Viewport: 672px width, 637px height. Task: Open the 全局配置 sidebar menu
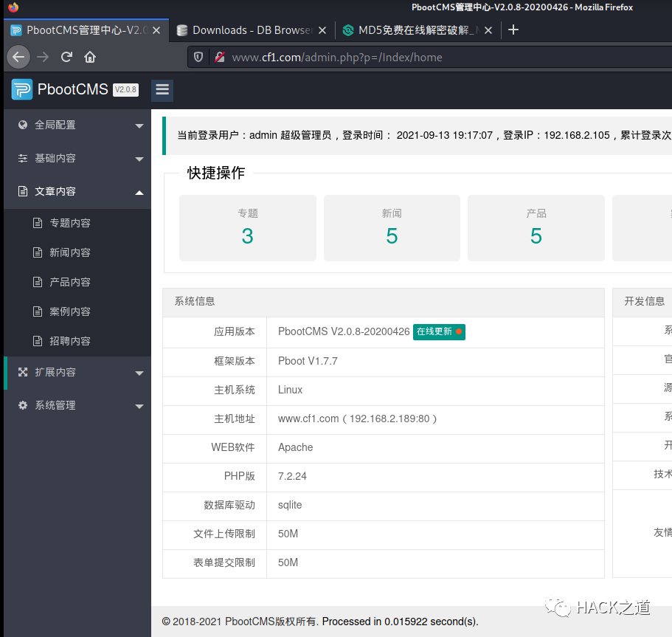(77, 125)
